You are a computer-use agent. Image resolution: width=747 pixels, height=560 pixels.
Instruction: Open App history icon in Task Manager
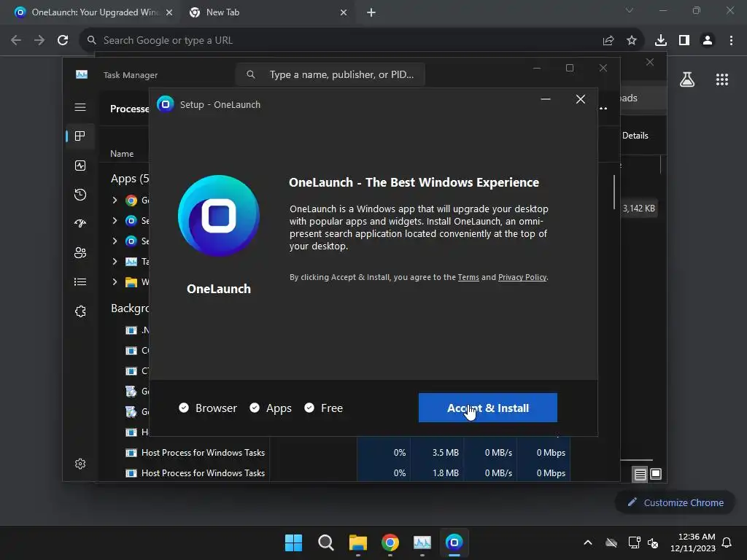80,194
